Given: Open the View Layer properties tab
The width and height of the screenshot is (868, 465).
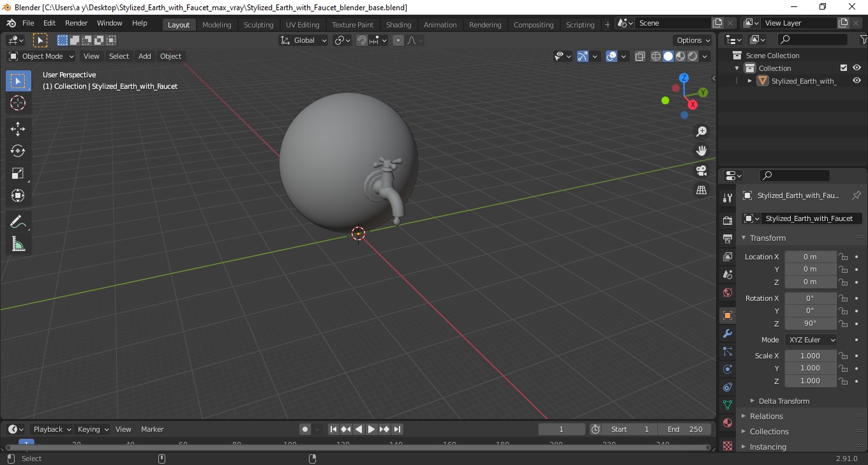Looking at the screenshot, I should [728, 257].
